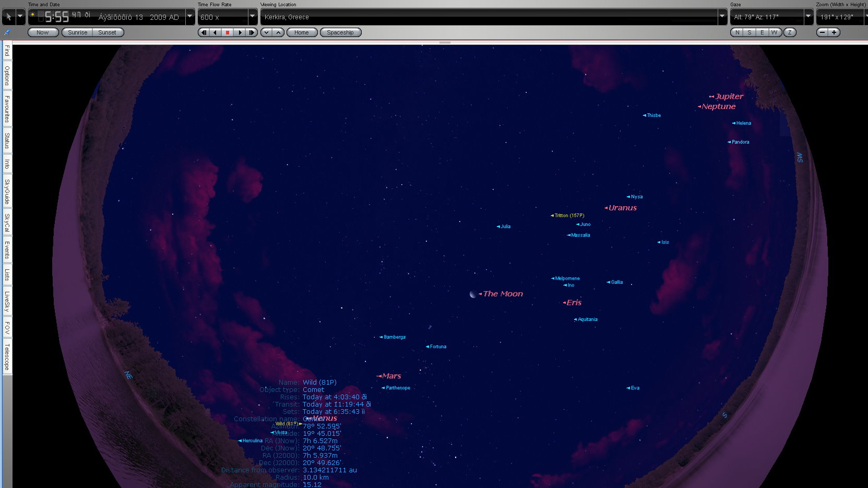Open the Viewing Location dropdown arrow
This screenshot has width=868, height=488.
click(722, 17)
